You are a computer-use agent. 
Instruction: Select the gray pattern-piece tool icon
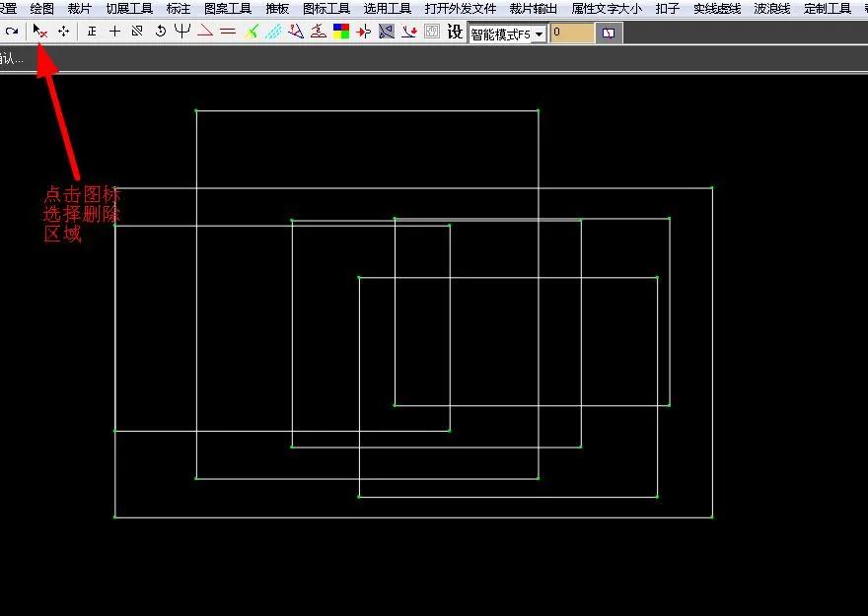387,32
